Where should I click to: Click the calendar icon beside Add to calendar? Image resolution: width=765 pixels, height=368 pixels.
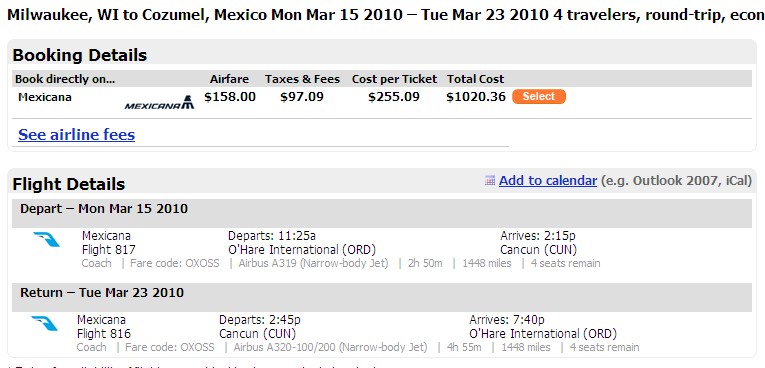point(490,181)
